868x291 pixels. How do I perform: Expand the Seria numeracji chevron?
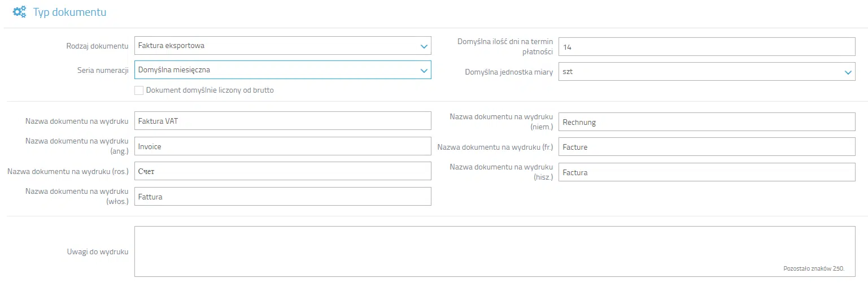tap(424, 71)
